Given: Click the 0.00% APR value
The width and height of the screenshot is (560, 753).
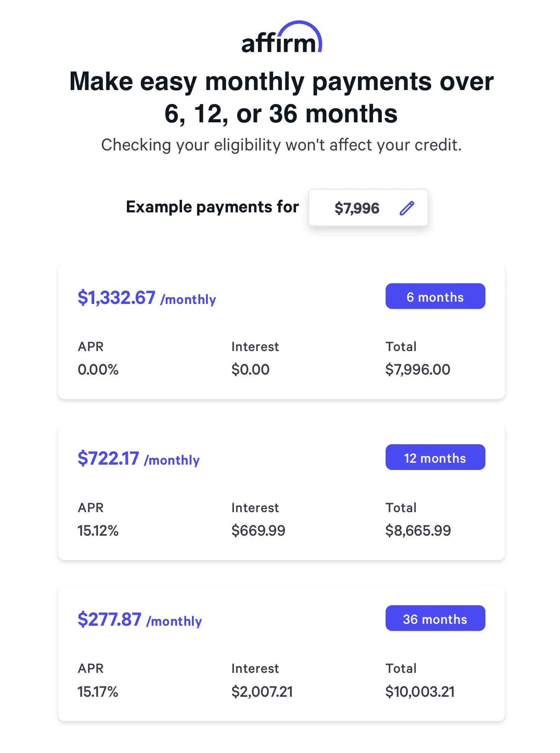Looking at the screenshot, I should point(98,369).
